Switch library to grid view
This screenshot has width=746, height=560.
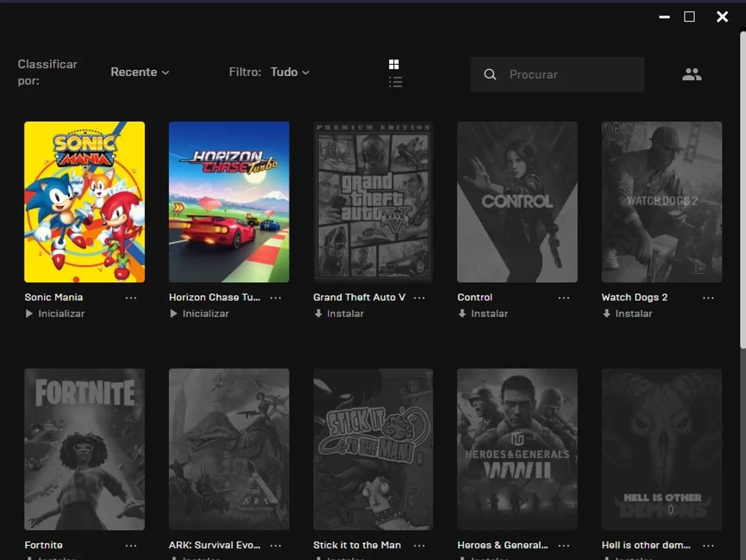point(394,65)
